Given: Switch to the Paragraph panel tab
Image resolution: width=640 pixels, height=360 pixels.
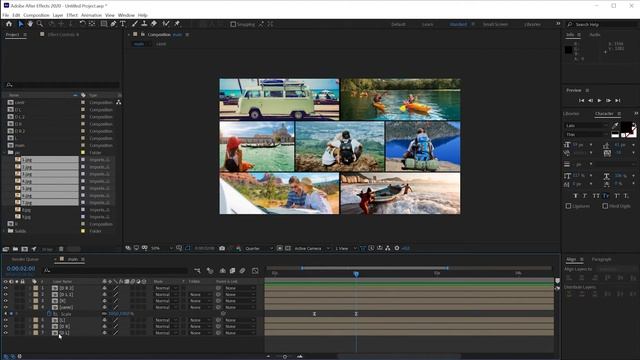Looking at the screenshot, I should point(602,259).
